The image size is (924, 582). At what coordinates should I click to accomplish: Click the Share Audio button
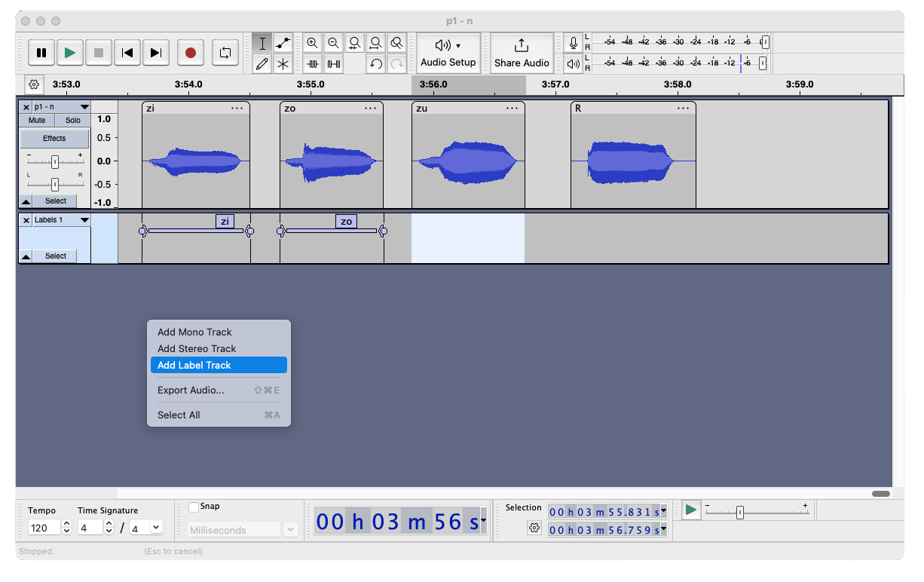tap(522, 53)
